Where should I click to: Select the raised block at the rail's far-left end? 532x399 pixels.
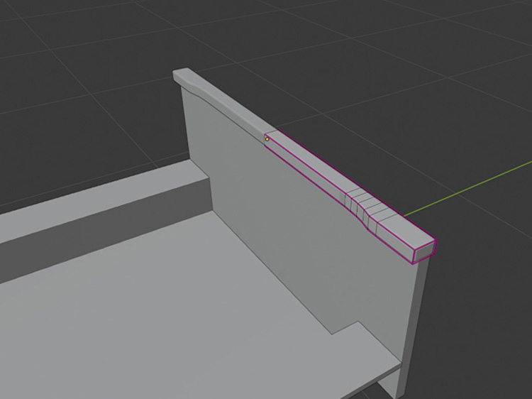point(182,75)
